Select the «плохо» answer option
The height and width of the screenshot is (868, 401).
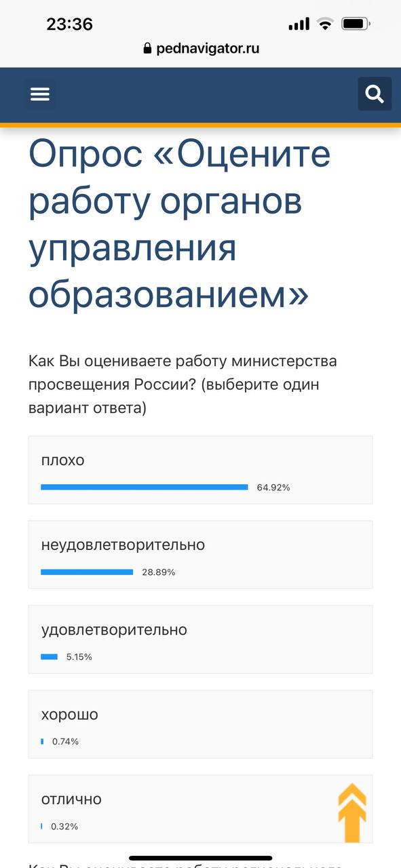click(200, 470)
